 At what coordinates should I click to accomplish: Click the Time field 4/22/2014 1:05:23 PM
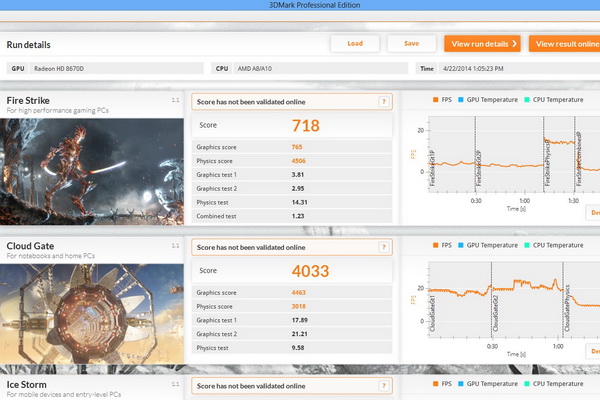tap(519, 69)
